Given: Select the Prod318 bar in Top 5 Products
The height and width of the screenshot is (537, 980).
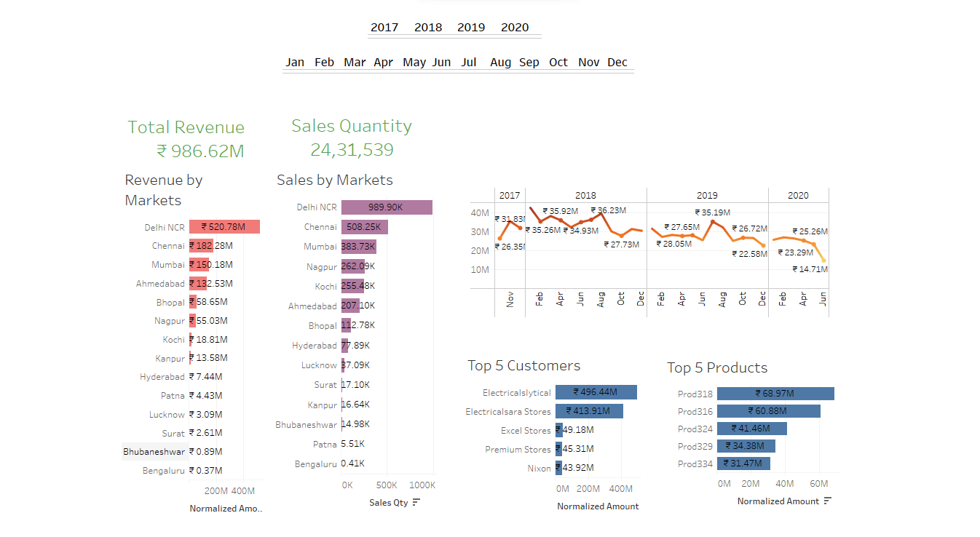Looking at the screenshot, I should point(775,393).
